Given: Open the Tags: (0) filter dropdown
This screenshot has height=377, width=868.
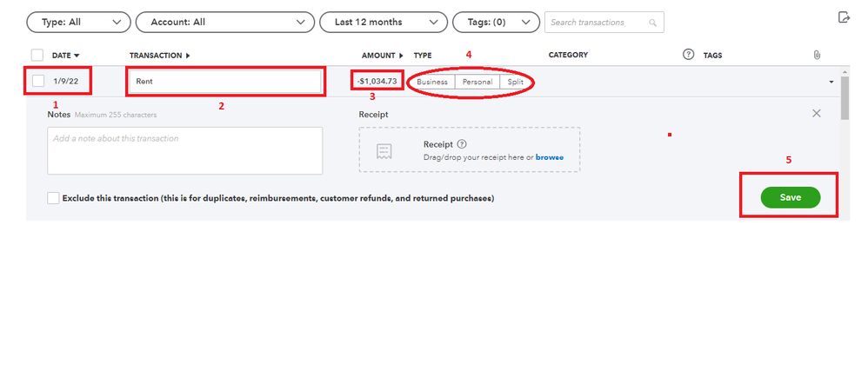Looking at the screenshot, I should (x=496, y=22).
